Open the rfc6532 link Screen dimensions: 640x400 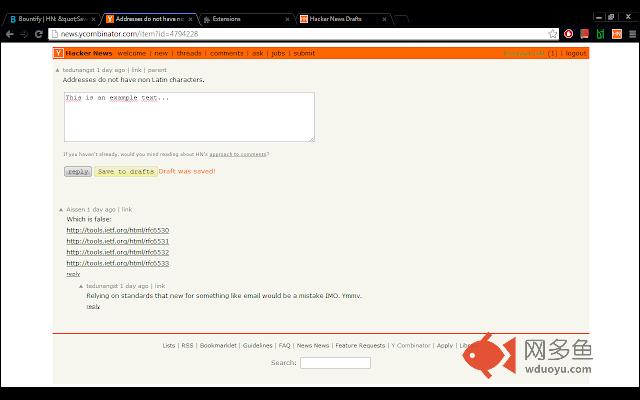point(118,252)
